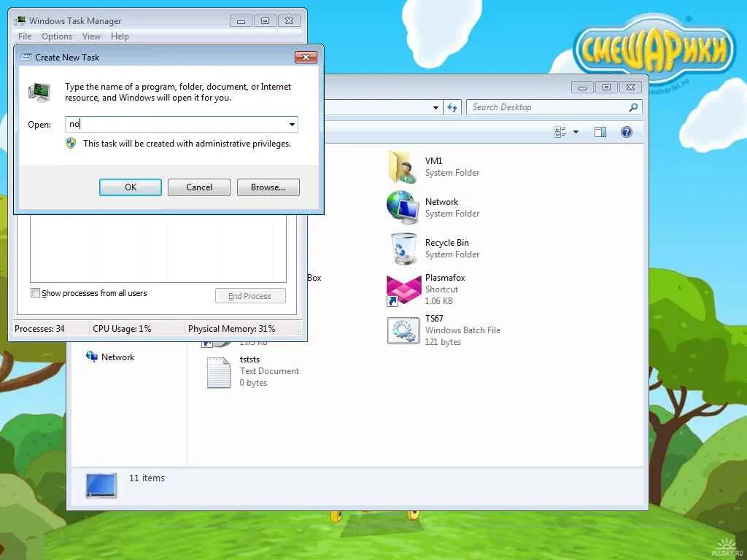Click the search magnifier icon
The width and height of the screenshot is (747, 560).
[633, 107]
